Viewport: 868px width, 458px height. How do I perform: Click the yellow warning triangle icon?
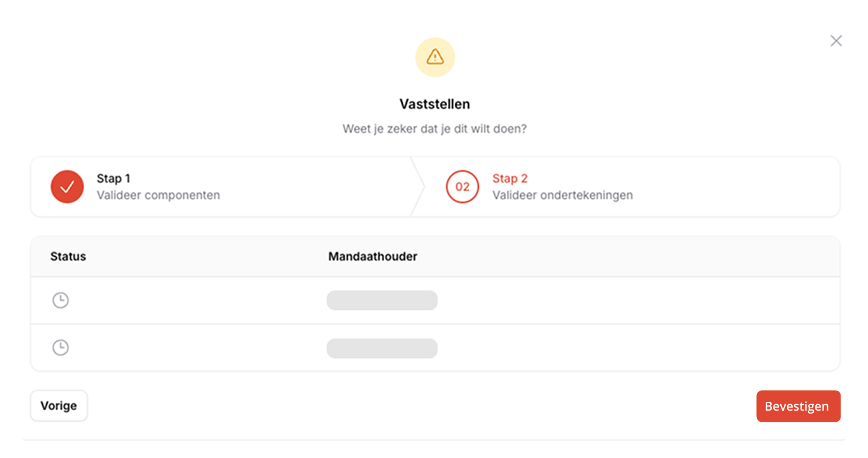coord(435,57)
